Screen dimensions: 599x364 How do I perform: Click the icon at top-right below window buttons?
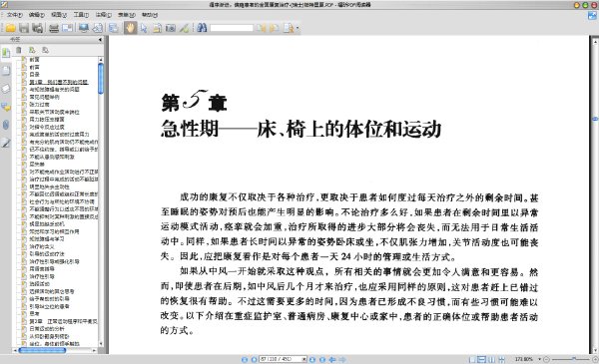point(592,16)
